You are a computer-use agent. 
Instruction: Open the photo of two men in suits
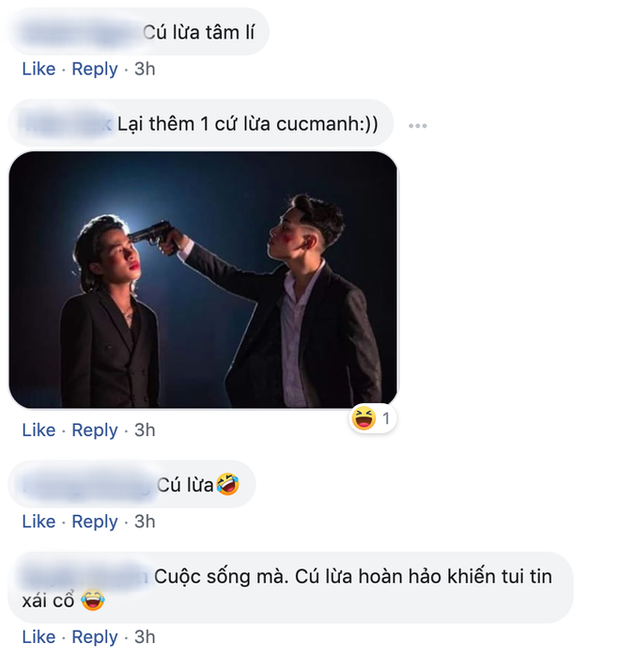click(203, 279)
